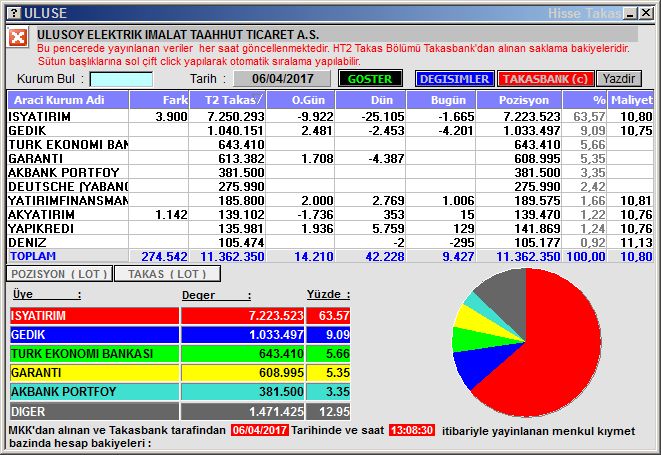661x455 pixels.
Task: Sort by Pozisyon column header
Action: tap(519, 100)
